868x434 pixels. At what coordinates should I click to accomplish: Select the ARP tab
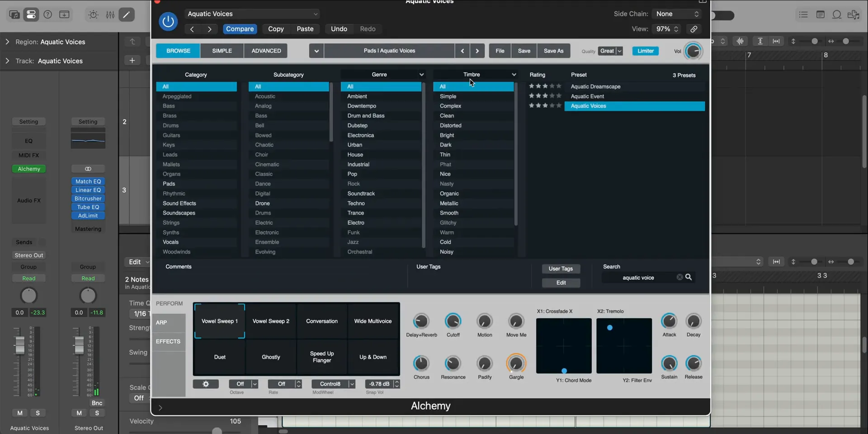click(169, 322)
